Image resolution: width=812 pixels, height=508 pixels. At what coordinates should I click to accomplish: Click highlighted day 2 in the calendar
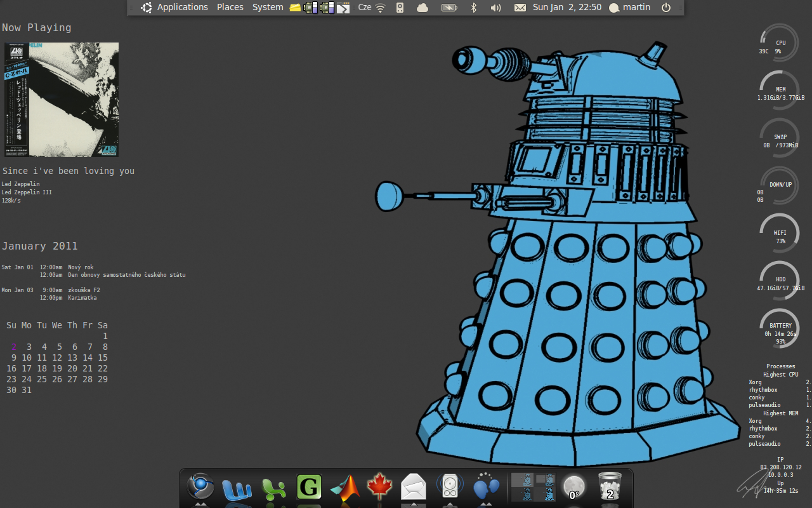click(x=14, y=347)
